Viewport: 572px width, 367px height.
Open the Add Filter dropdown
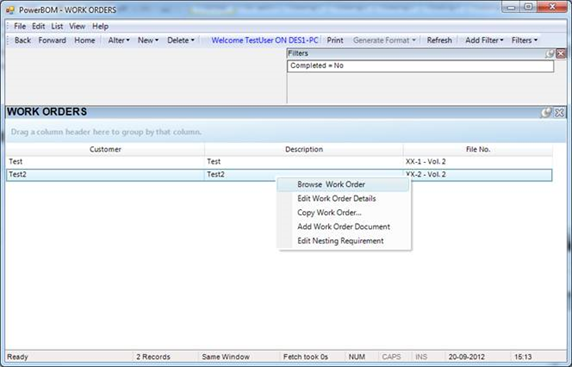click(484, 40)
